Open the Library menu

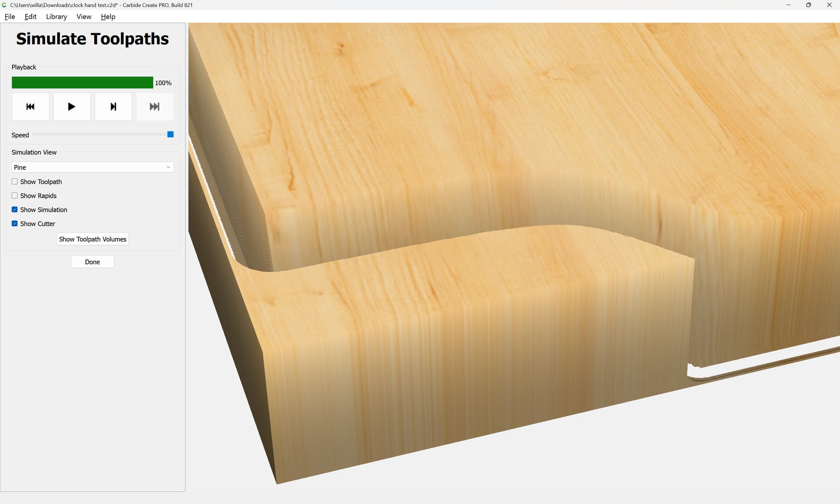pos(56,17)
